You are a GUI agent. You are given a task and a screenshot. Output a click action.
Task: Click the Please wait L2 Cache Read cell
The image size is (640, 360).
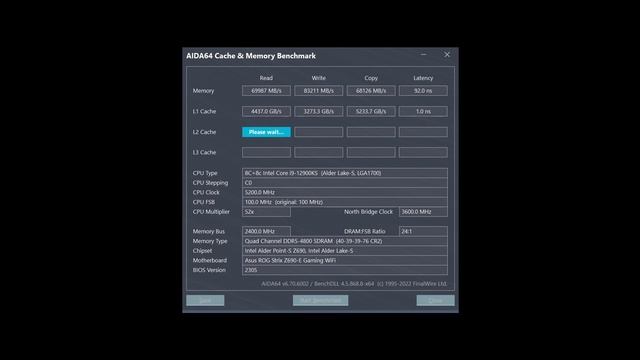pyautogui.click(x=266, y=132)
